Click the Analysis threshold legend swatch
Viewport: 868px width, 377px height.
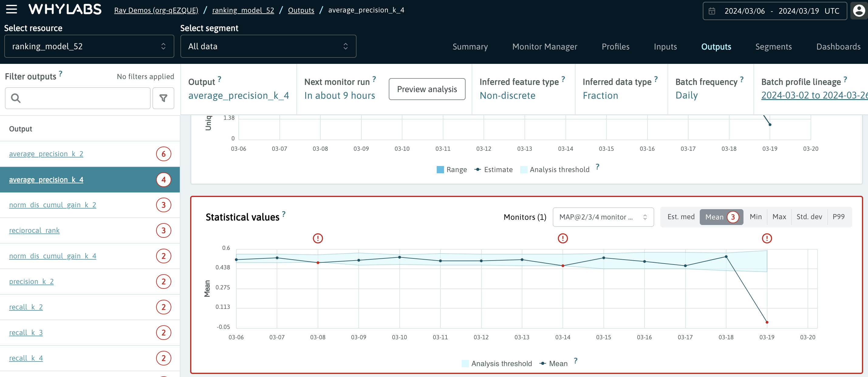point(465,363)
